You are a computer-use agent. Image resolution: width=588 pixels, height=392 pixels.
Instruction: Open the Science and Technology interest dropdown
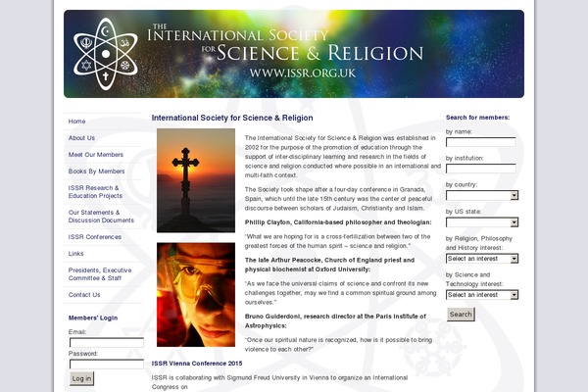click(482, 295)
